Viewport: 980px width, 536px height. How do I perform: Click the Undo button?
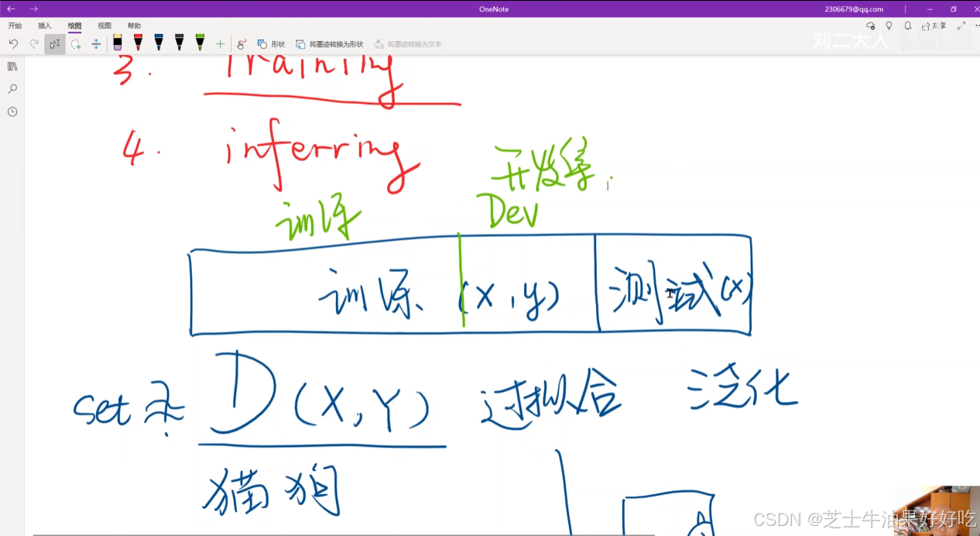coord(14,43)
